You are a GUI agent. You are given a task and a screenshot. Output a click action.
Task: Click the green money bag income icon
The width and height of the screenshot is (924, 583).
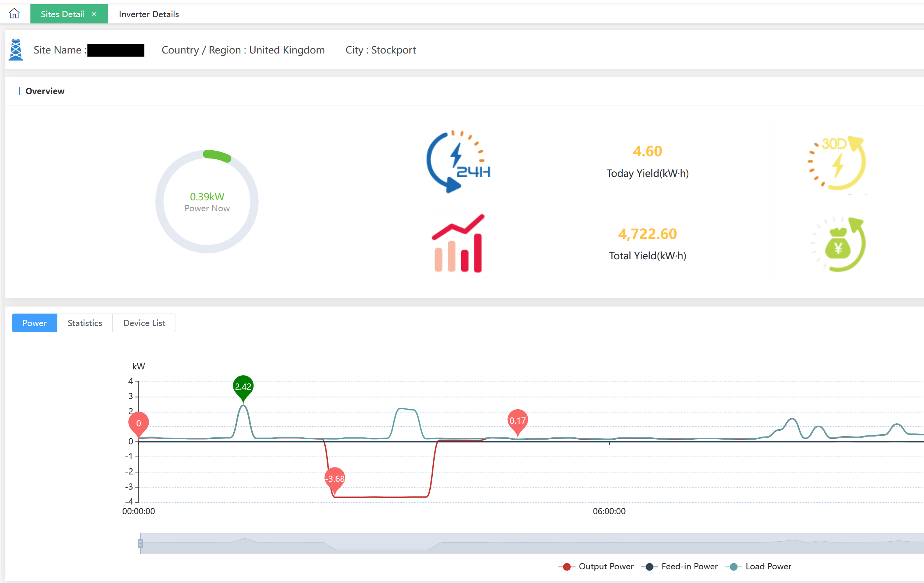(x=838, y=244)
